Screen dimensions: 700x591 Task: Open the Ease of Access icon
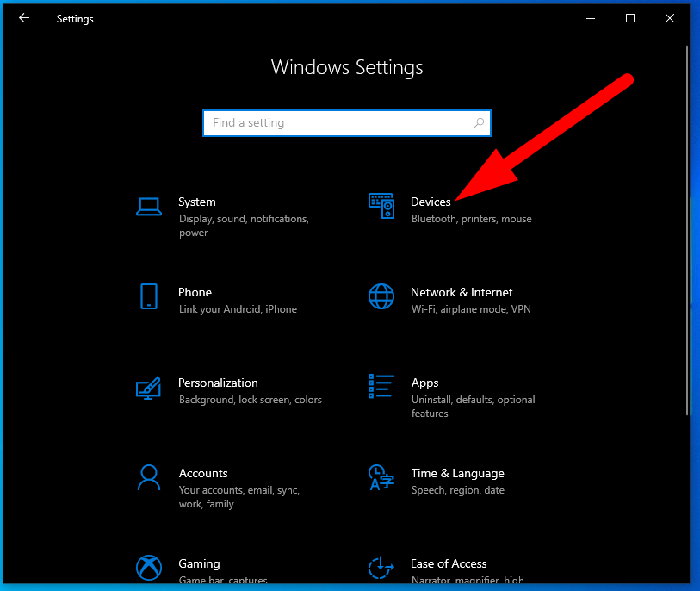click(381, 568)
